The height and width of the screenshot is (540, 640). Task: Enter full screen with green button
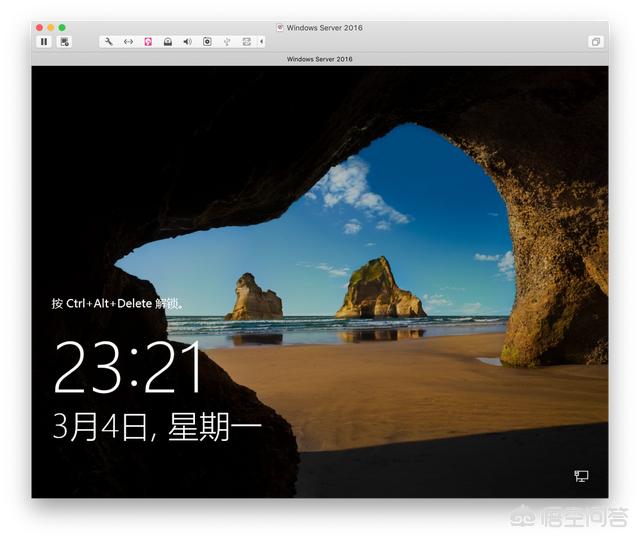click(x=62, y=27)
